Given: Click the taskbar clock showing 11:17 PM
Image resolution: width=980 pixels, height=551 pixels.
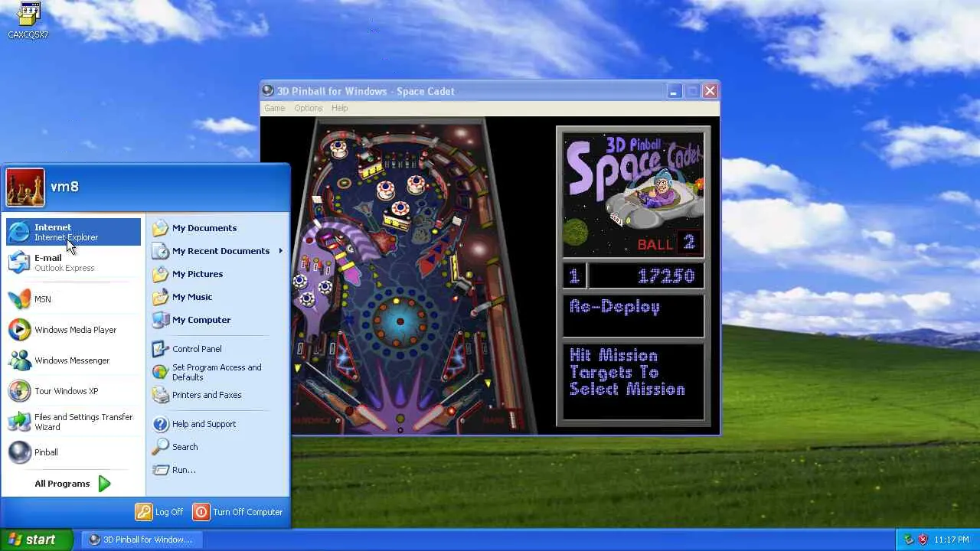Looking at the screenshot, I should point(952,540).
